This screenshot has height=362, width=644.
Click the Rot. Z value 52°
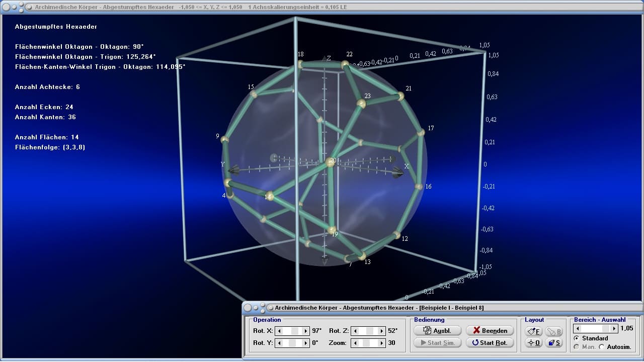[x=393, y=331]
